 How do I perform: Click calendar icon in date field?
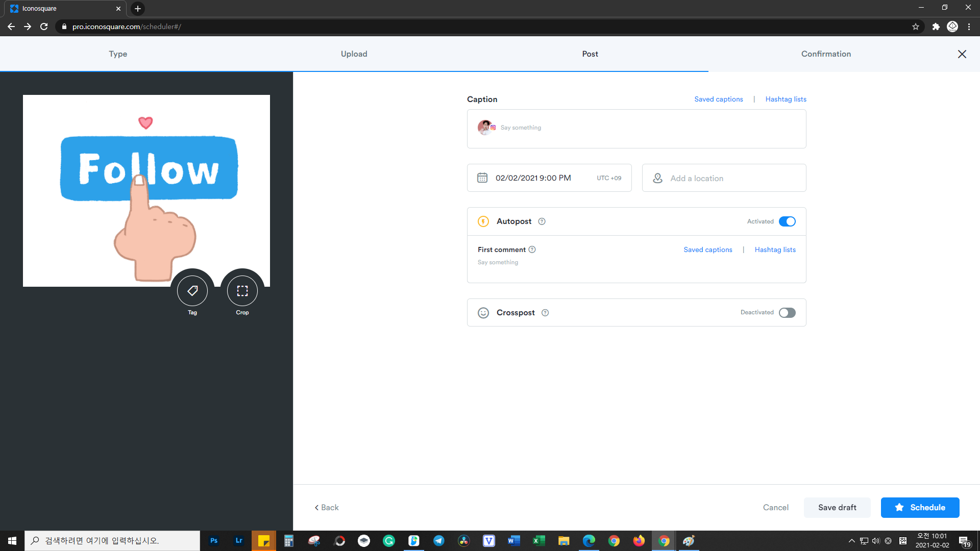[x=482, y=178]
